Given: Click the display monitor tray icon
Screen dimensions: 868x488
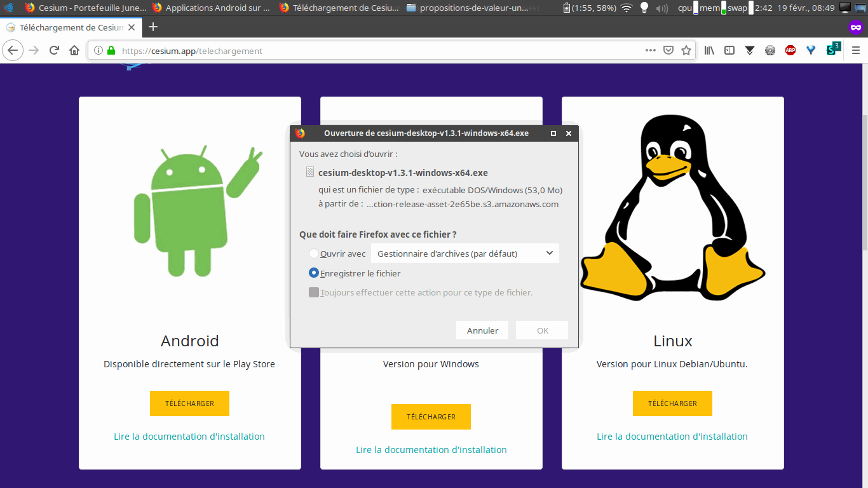Looking at the screenshot, I should pos(844,8).
